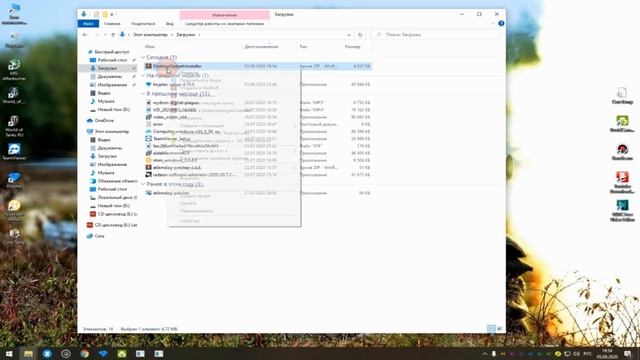Screen dimensions: 640x360
Task: Expand the ribbon with the chevron near help
Action: tap(493, 23)
